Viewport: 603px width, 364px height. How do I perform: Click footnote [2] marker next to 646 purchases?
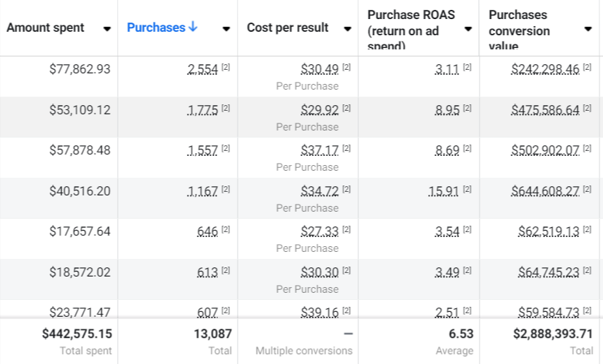226,230
